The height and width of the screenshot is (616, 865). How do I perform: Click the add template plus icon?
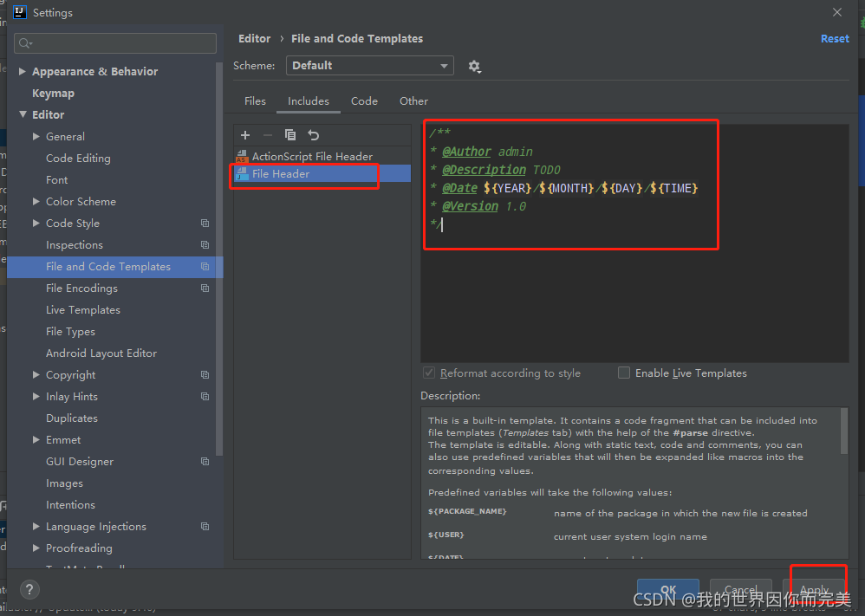tap(245, 135)
